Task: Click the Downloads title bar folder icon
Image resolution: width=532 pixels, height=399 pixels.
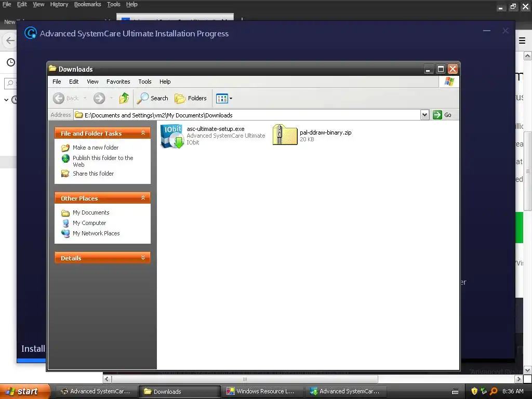Action: 52,69
